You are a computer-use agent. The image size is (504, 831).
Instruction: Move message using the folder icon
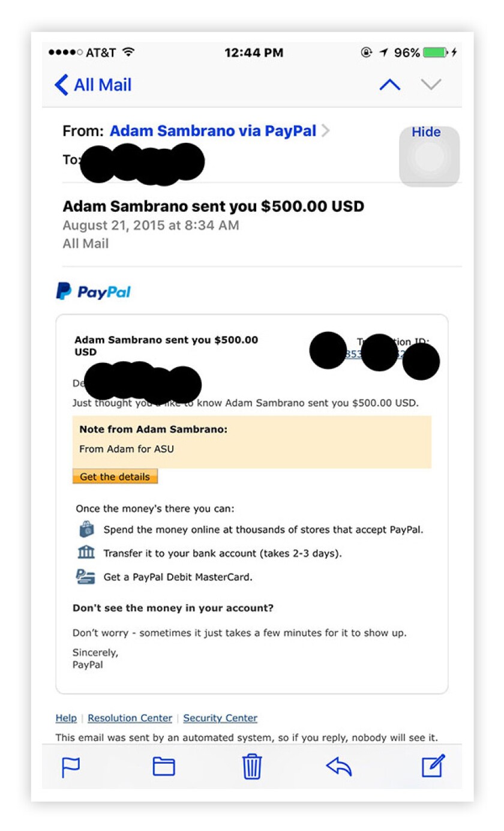(x=163, y=766)
